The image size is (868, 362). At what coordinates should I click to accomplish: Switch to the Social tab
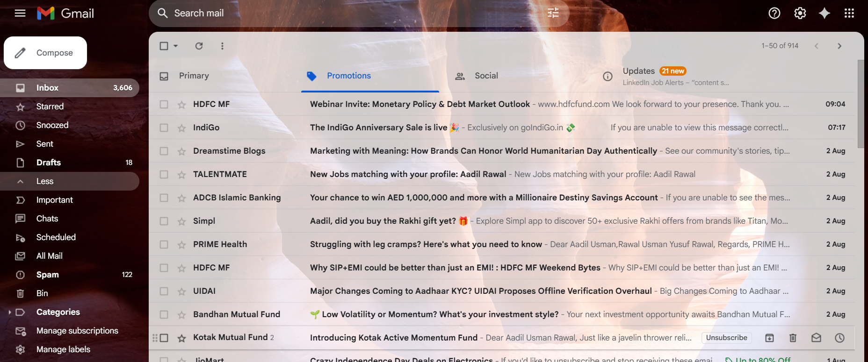pos(486,76)
